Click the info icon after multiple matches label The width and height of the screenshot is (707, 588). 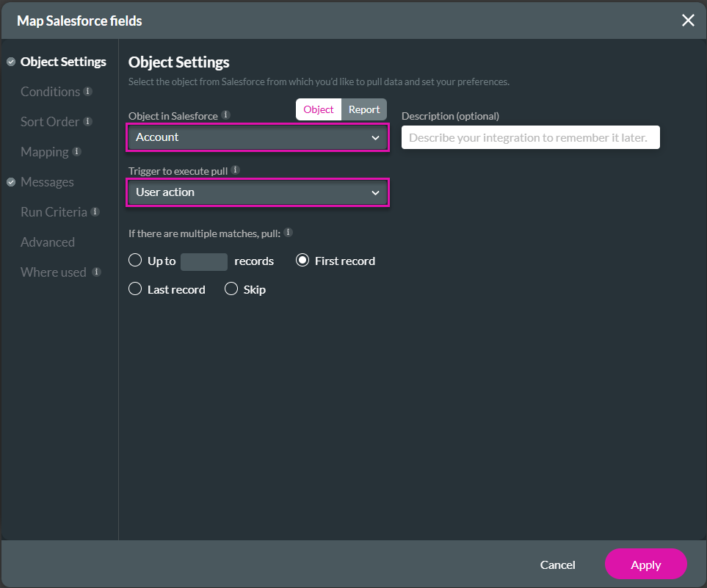coord(288,233)
